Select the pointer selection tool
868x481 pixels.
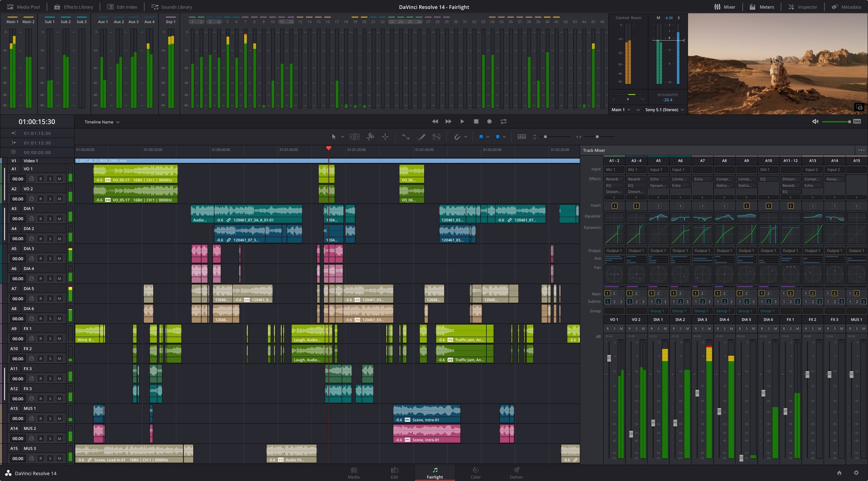[334, 137]
